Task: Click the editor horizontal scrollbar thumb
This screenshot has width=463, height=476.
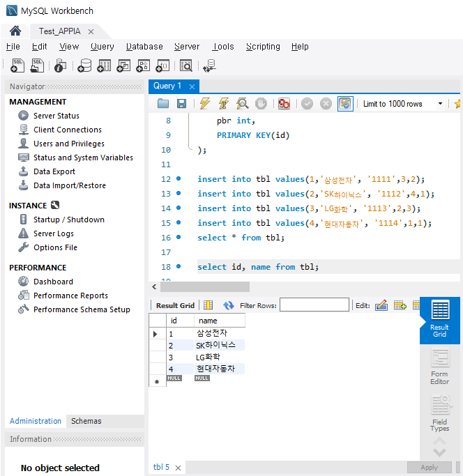Action: click(205, 286)
